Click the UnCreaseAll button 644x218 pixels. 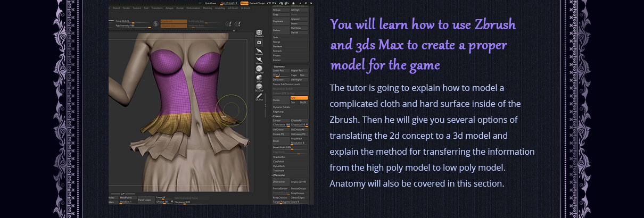point(299,130)
